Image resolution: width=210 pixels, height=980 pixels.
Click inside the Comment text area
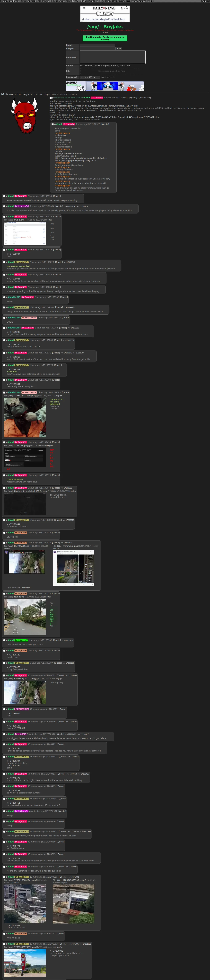pyautogui.click(x=112, y=57)
